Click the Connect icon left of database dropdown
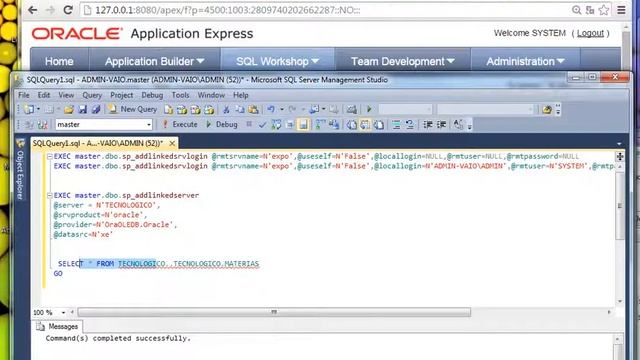 click(x=29, y=124)
